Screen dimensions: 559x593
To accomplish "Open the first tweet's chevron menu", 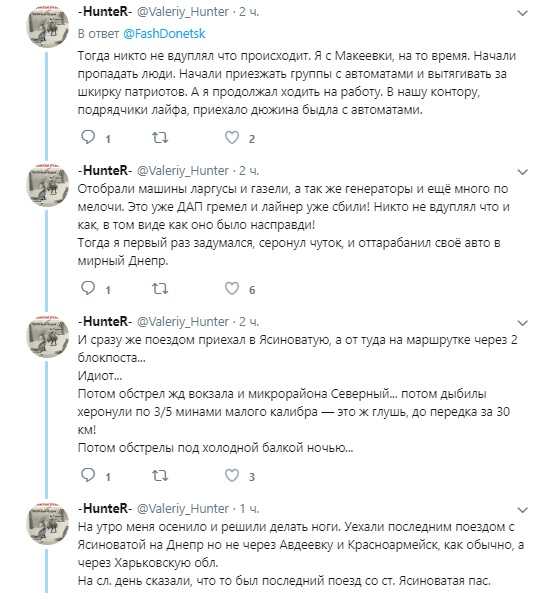I will tap(522, 13).
